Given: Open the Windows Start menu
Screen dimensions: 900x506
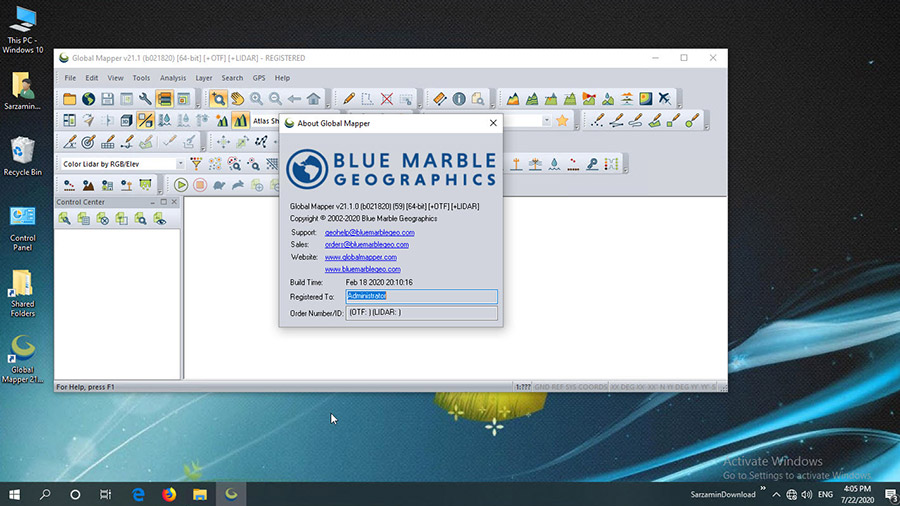Looking at the screenshot, I should [15, 494].
